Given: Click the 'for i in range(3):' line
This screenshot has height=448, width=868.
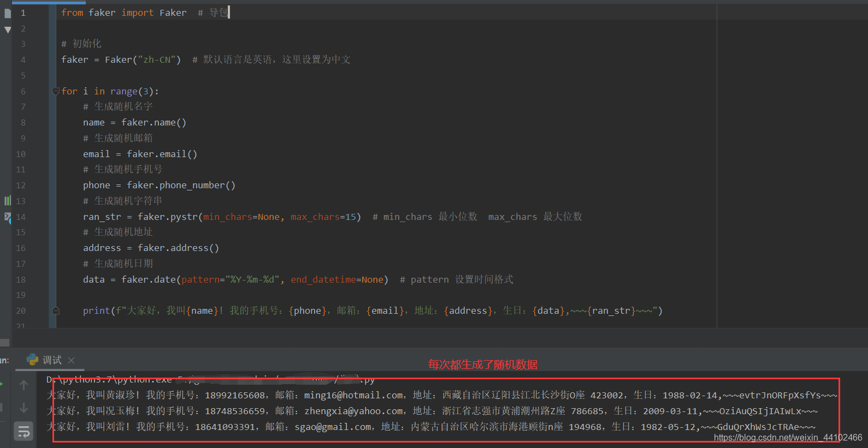Looking at the screenshot, I should pyautogui.click(x=110, y=91).
